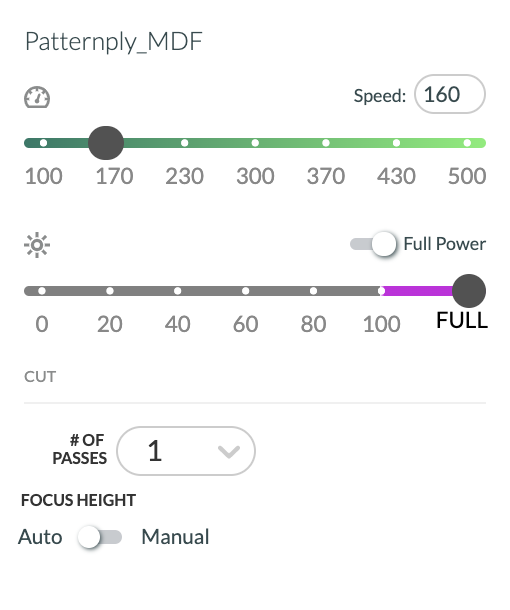
Task: Click the Patternply_MDF material title
Action: (114, 42)
